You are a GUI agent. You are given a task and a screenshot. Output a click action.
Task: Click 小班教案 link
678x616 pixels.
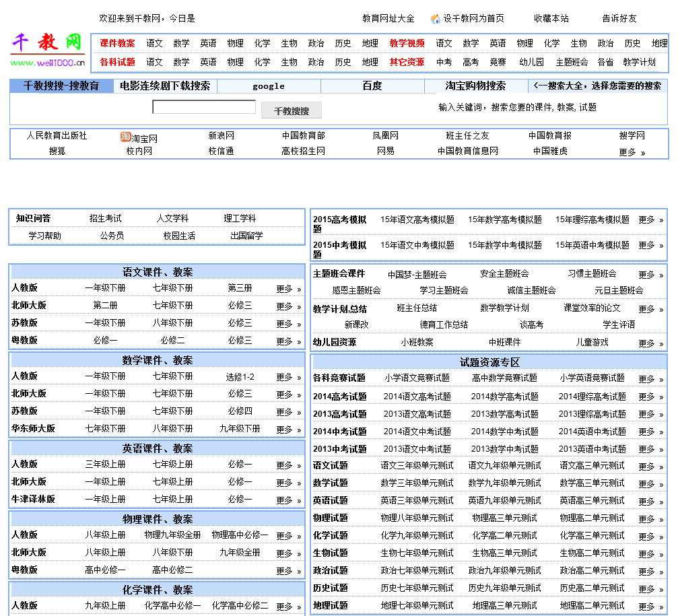[x=417, y=343]
